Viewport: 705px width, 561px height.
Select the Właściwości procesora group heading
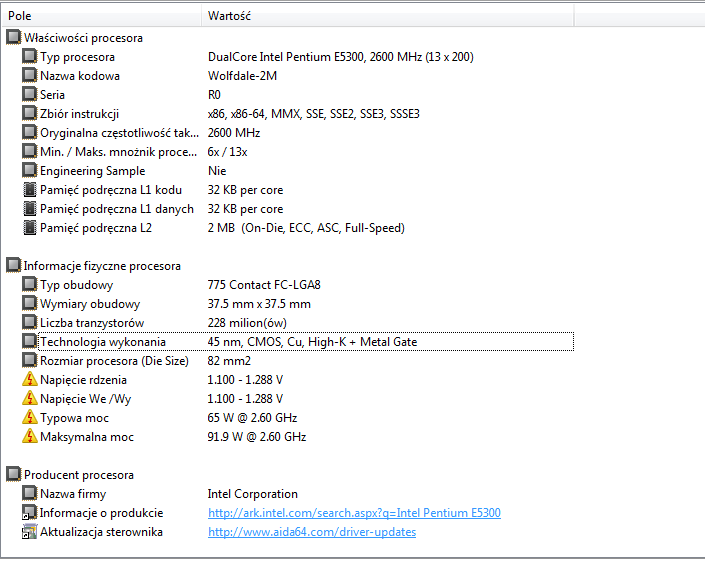coord(83,38)
